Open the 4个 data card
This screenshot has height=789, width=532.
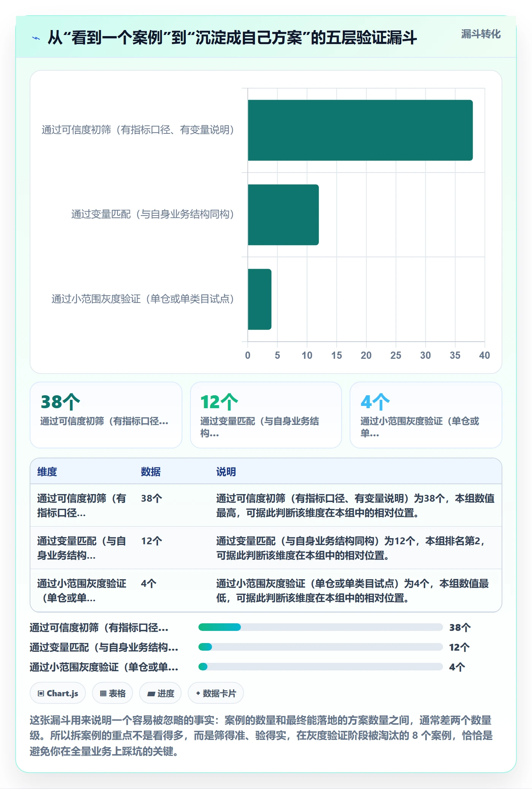pos(426,415)
